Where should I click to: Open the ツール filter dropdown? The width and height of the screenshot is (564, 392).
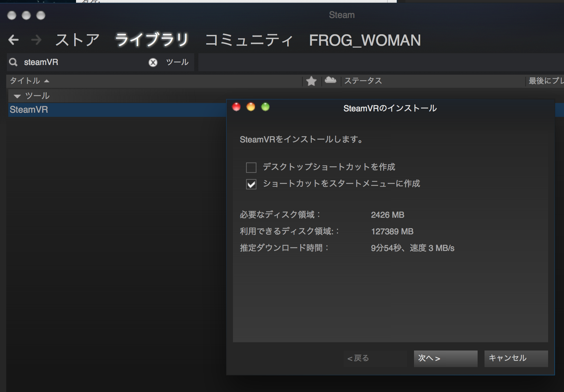pos(177,62)
